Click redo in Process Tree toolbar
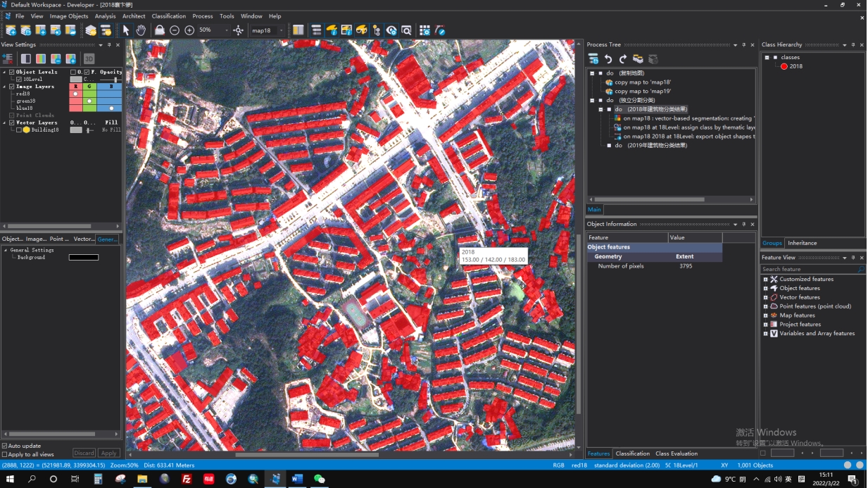 [x=623, y=59]
